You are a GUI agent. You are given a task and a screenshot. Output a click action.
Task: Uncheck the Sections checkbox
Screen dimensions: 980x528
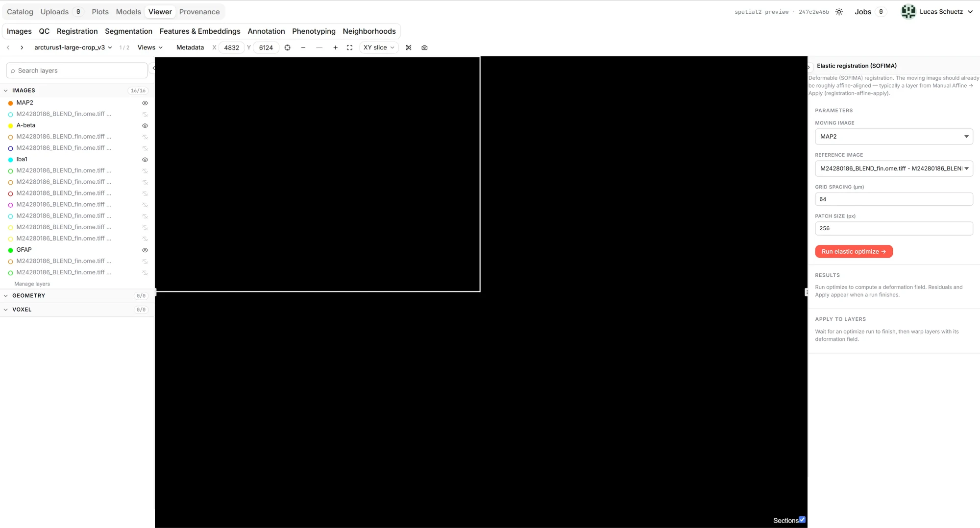[802, 520]
